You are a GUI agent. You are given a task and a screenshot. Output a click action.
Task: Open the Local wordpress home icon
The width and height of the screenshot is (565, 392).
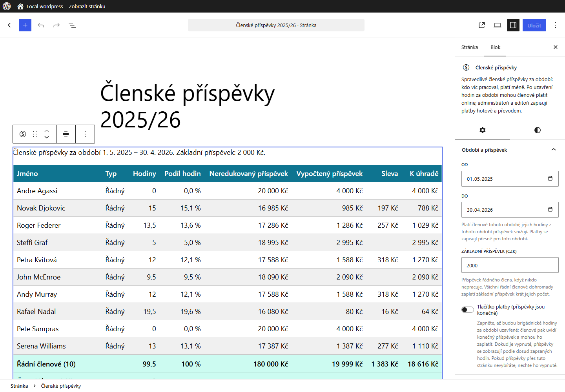(x=20, y=6)
